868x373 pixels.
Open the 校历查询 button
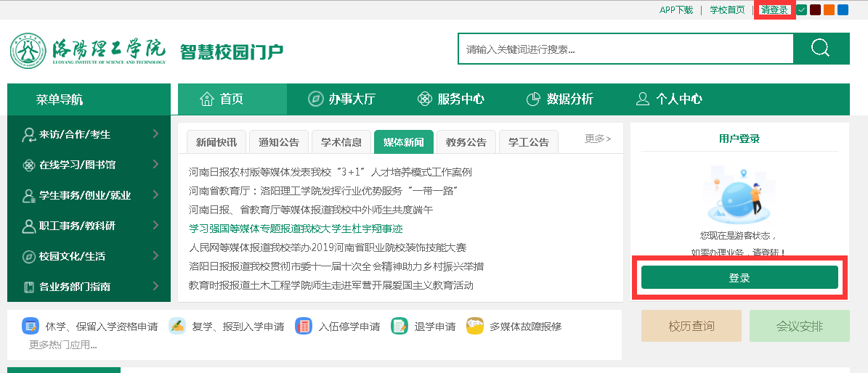(x=691, y=327)
